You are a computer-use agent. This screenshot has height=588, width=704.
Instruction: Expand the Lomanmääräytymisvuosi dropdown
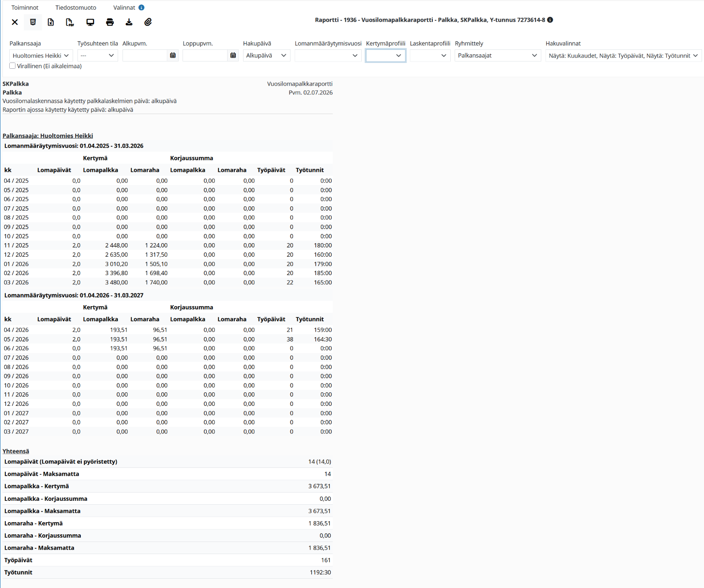tap(328, 56)
